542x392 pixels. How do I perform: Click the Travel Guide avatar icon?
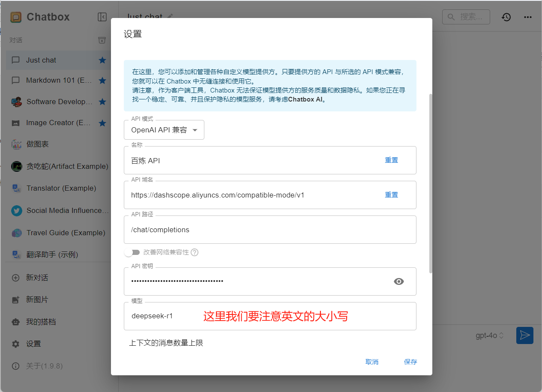pos(16,233)
